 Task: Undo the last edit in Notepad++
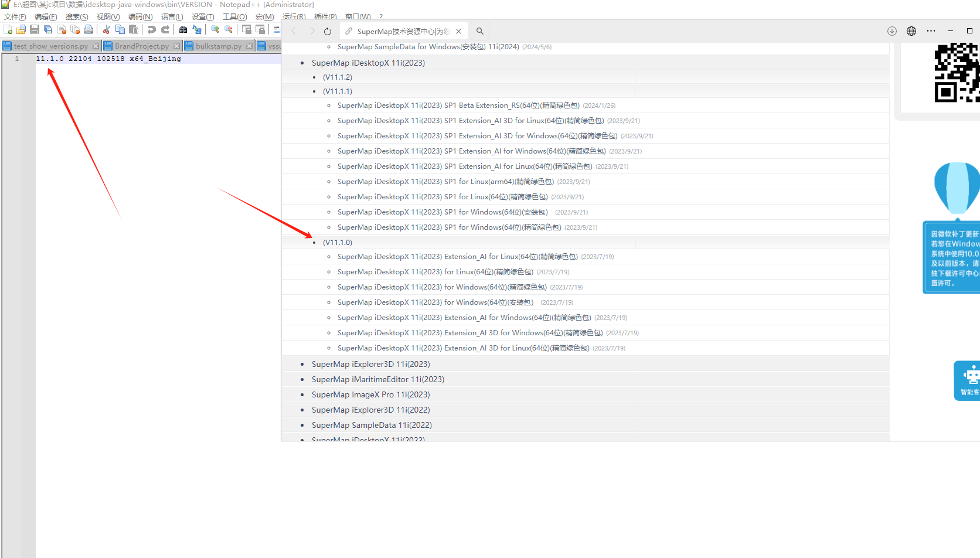(152, 29)
